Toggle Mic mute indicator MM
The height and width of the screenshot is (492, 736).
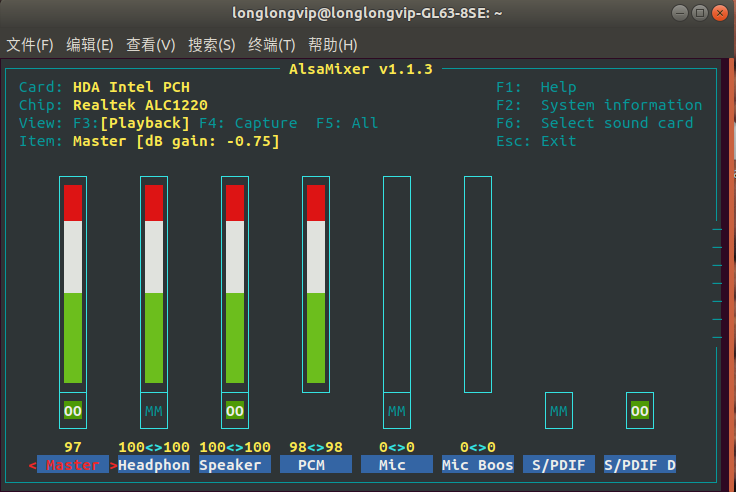click(x=397, y=411)
